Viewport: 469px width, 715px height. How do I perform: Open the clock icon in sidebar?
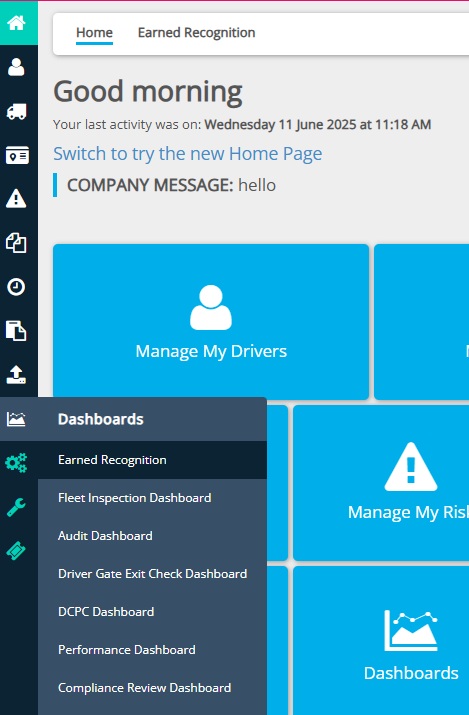(x=16, y=287)
